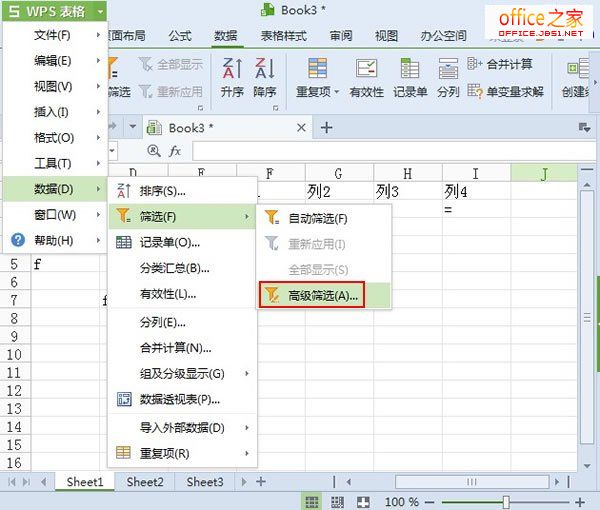Click the zoom slider handle
Viewport: 600px width, 510px height.
click(x=506, y=501)
